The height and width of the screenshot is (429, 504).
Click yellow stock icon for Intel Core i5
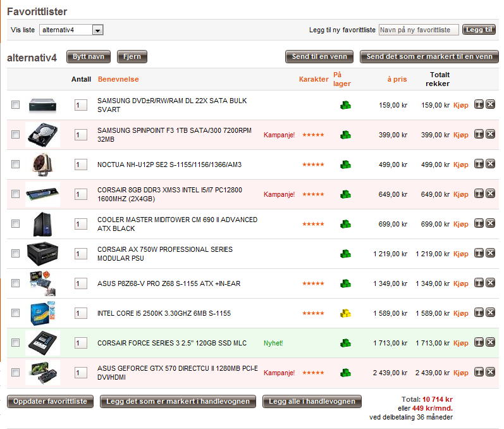tap(345, 313)
